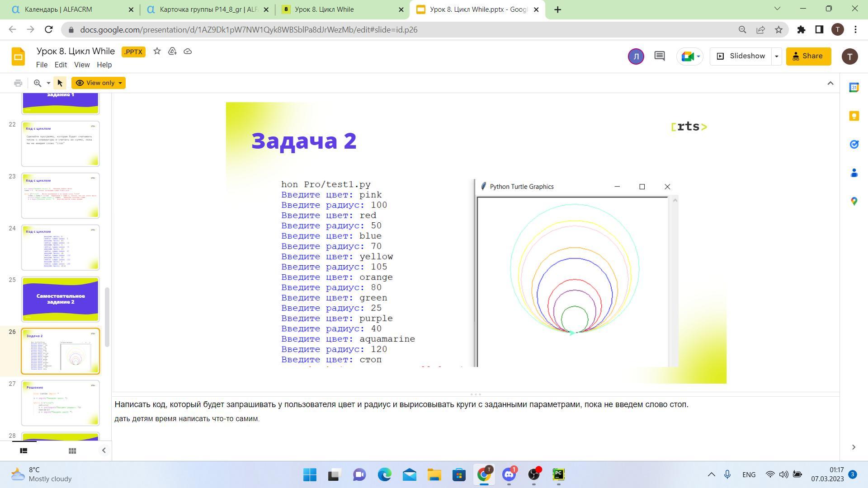
Task: Open the comment history icon
Action: click(x=660, y=56)
